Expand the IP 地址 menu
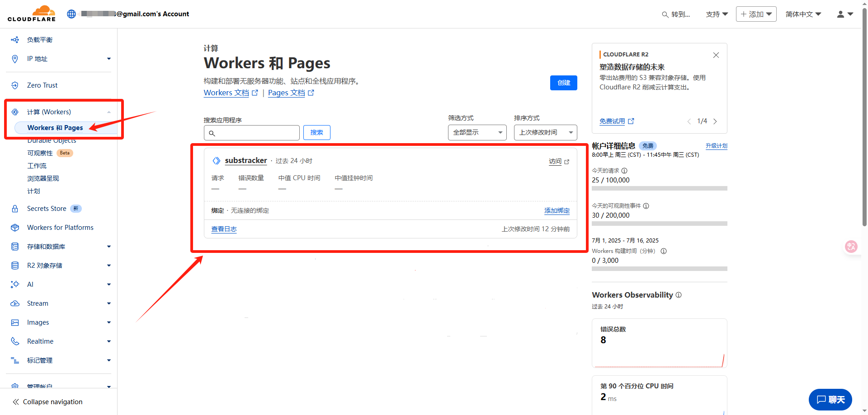 pos(109,59)
